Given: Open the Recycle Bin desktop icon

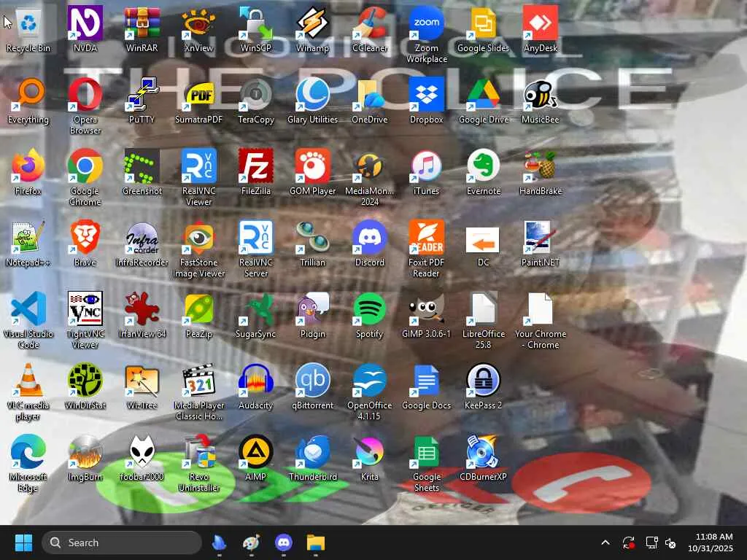Looking at the screenshot, I should (x=28, y=29).
